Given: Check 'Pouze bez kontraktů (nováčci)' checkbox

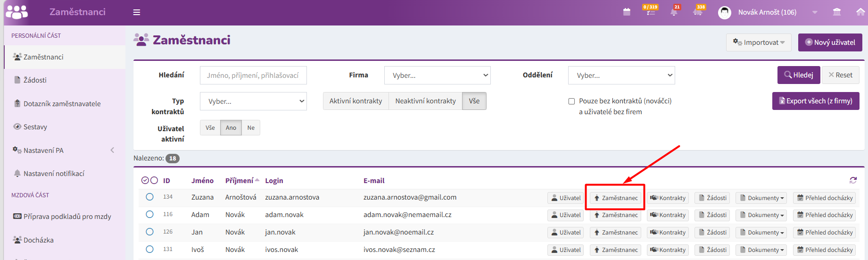Looking at the screenshot, I should click(x=571, y=101).
